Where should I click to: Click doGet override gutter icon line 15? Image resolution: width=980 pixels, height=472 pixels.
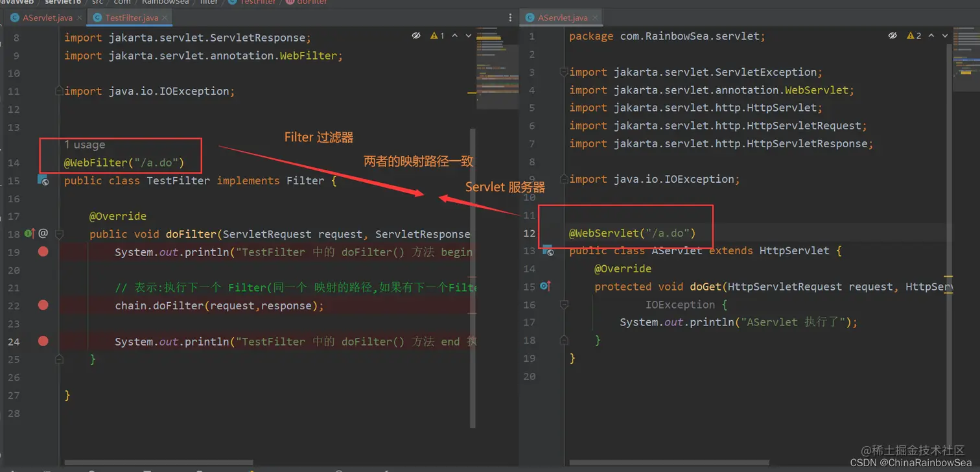[x=545, y=286]
